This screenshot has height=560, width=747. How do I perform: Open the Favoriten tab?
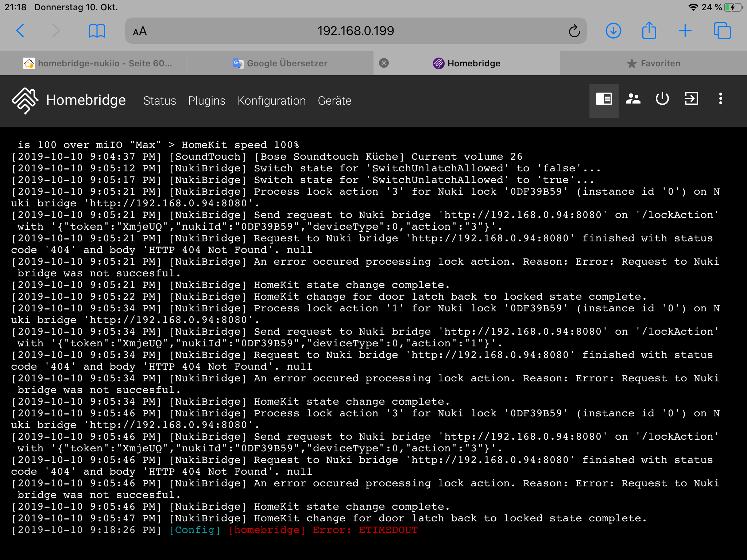[x=654, y=63]
